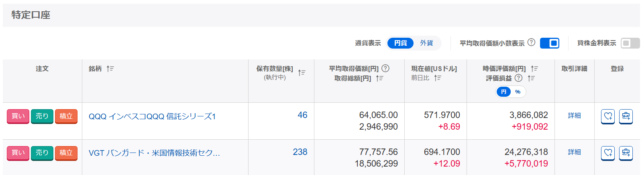Toggle the 平均取得価額小数表示 switch

pos(549,43)
